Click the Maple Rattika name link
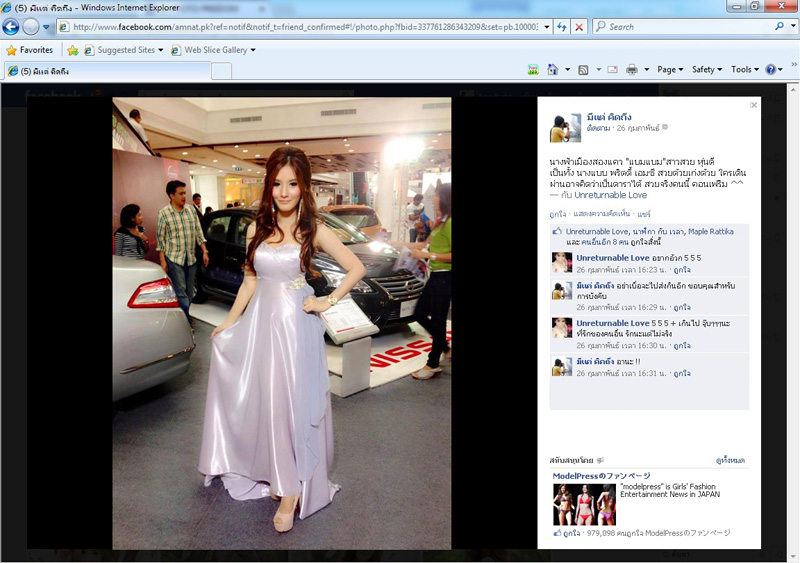 tap(711, 231)
